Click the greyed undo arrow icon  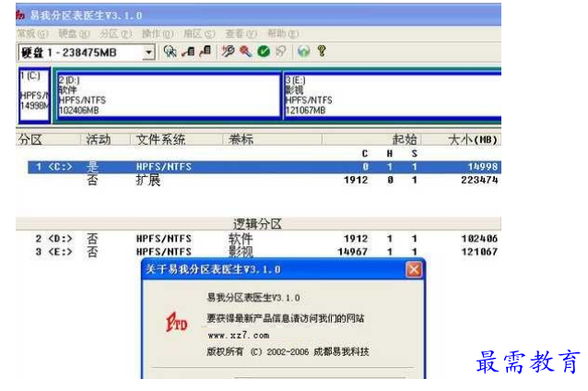click(281, 52)
